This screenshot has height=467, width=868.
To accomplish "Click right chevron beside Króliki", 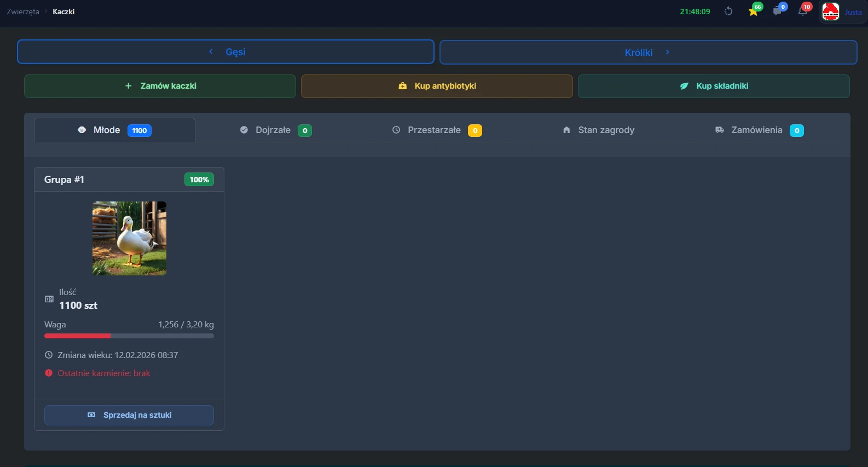I will point(668,52).
